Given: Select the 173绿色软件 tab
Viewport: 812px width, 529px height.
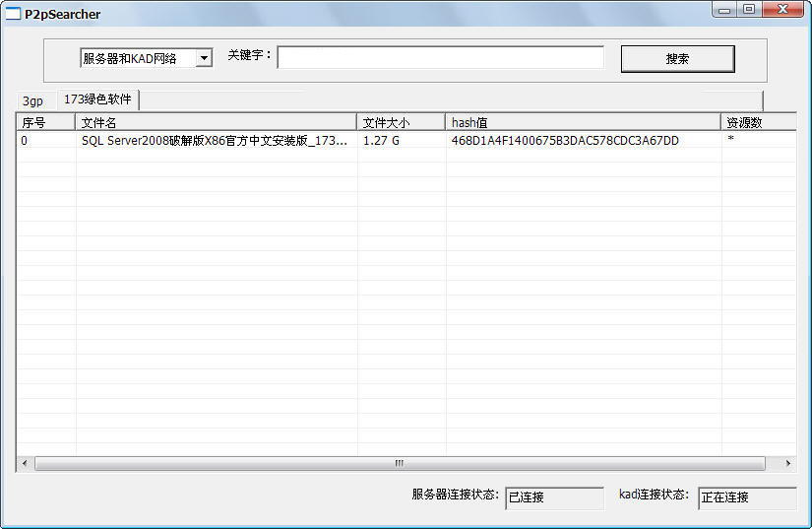Looking at the screenshot, I should 97,99.
